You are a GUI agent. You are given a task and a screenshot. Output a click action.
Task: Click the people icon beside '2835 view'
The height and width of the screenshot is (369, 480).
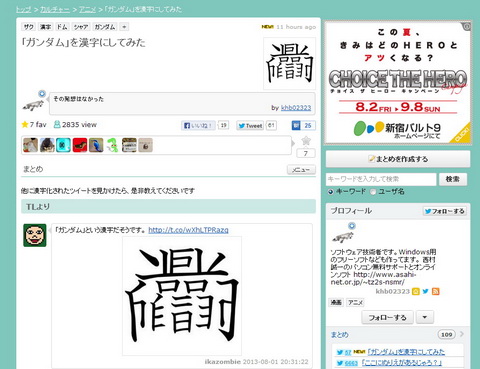coord(57,125)
